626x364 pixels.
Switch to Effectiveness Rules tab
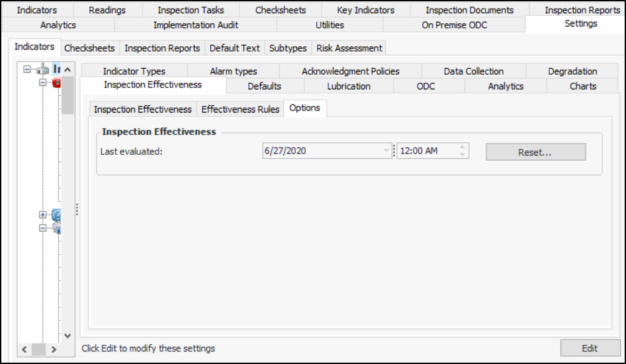pyautogui.click(x=240, y=109)
